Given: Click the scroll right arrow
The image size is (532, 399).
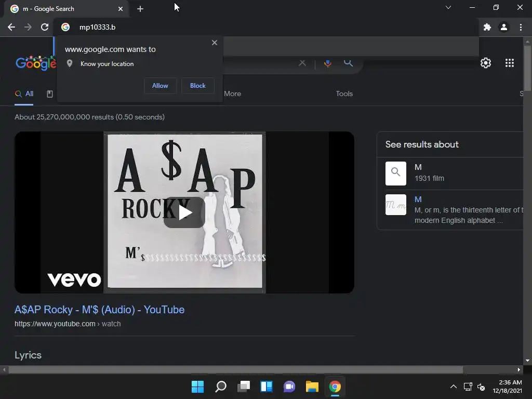Looking at the screenshot, I should [x=519, y=369].
